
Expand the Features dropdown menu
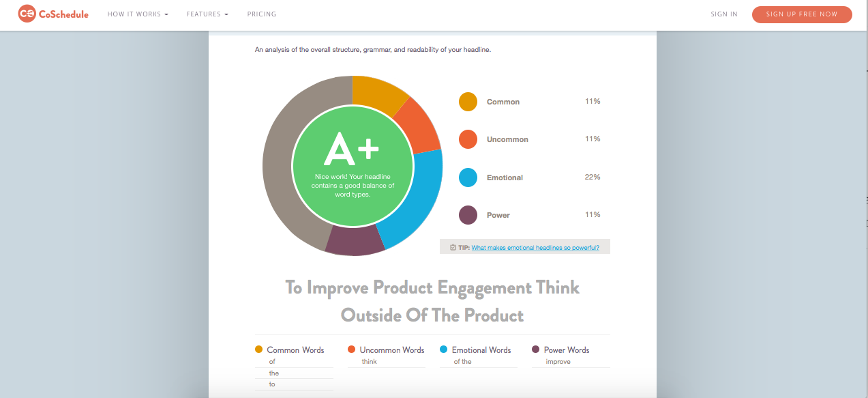(x=207, y=14)
